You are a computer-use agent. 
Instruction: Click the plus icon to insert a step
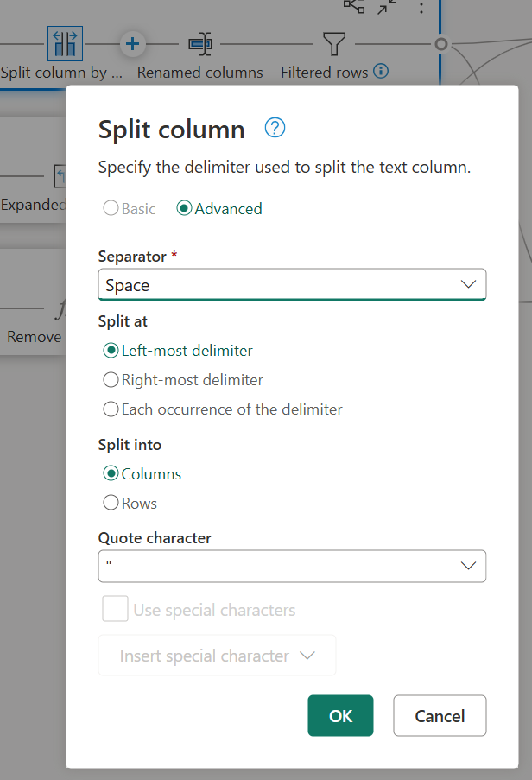[x=132, y=43]
